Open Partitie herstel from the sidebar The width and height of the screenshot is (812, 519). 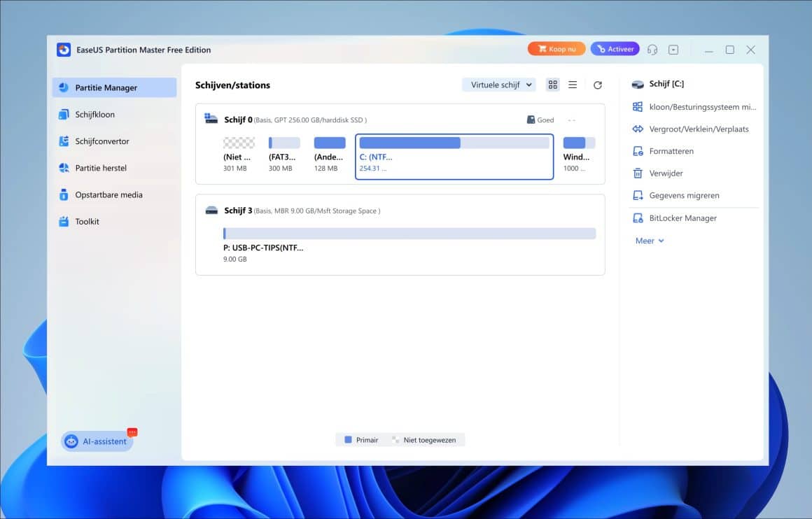(100, 168)
